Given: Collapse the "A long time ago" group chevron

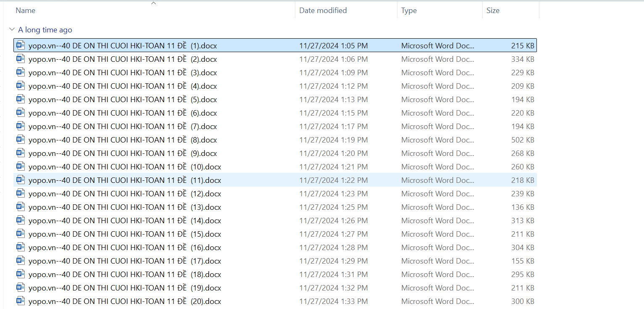Looking at the screenshot, I should coord(11,30).
